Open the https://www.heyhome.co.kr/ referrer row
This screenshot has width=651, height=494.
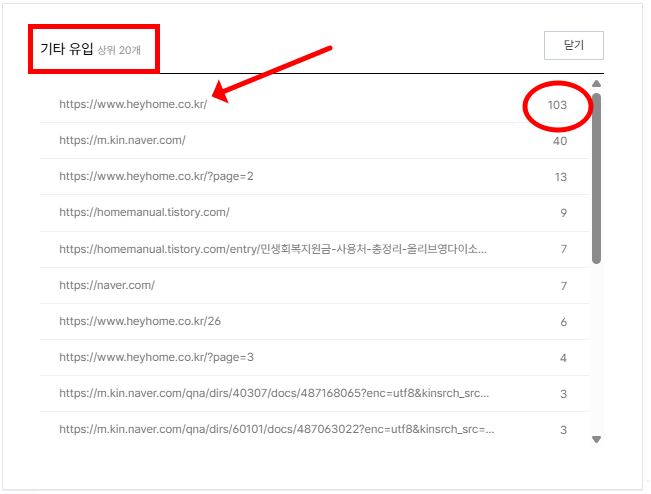[x=314, y=104]
